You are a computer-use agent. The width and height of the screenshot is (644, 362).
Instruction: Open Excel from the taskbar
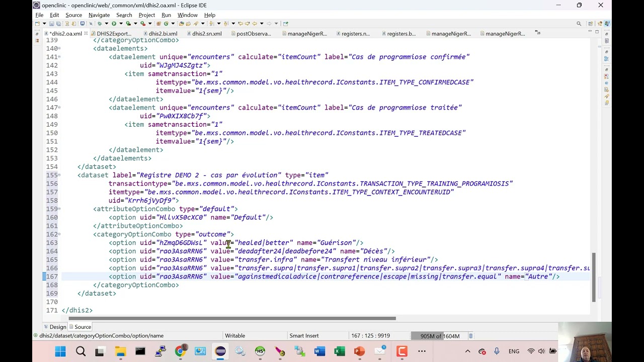coord(340,351)
